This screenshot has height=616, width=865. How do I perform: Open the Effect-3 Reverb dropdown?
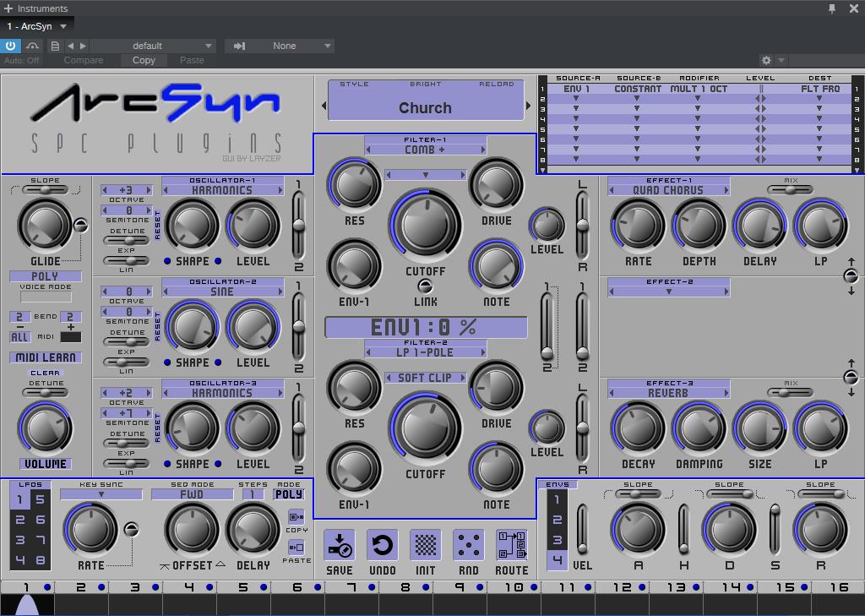[669, 393]
